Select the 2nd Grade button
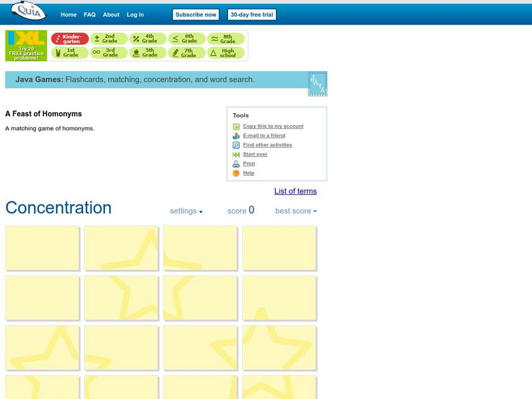 point(109,39)
